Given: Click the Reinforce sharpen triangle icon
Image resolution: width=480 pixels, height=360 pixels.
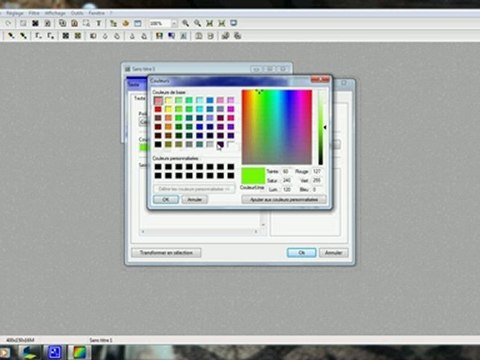Looking at the screenshot, I should click(144, 36).
